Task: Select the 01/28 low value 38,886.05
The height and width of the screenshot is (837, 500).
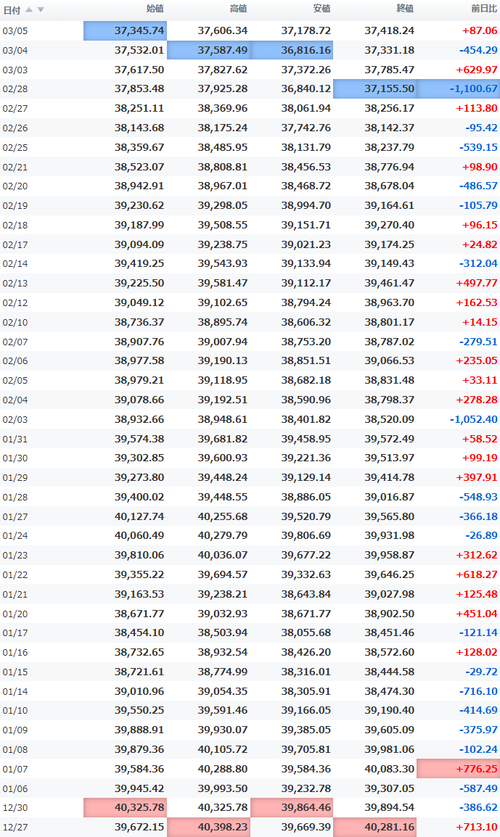Action: click(x=306, y=497)
